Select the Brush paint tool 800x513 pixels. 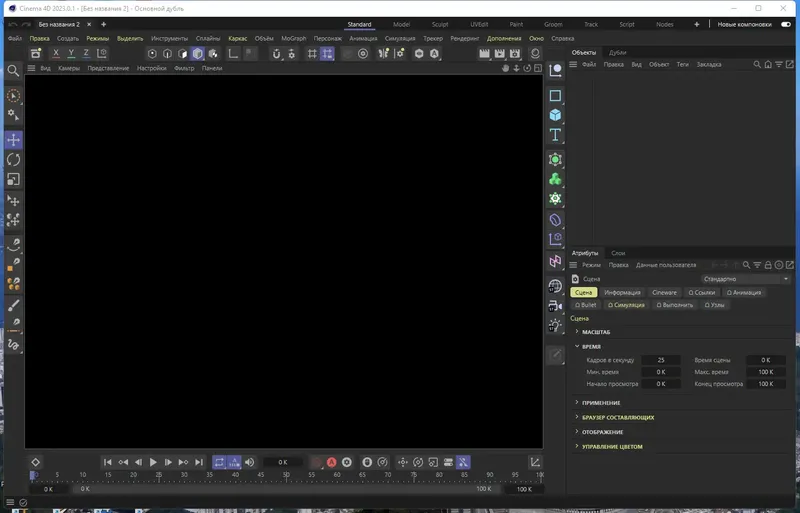pos(13,305)
